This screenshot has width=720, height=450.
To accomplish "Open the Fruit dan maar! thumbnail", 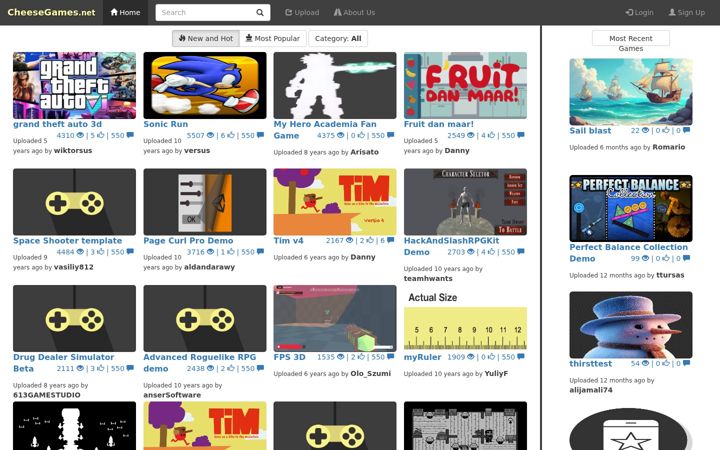I will (465, 85).
